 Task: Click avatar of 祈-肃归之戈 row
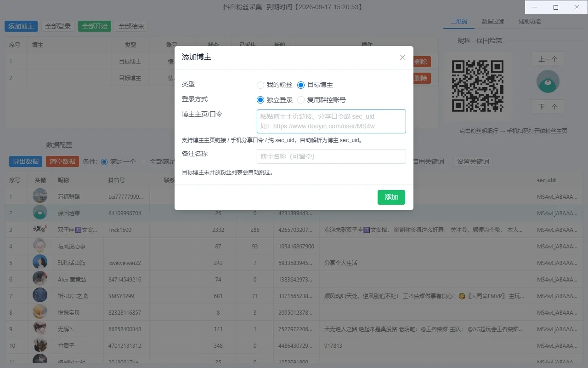(x=40, y=295)
